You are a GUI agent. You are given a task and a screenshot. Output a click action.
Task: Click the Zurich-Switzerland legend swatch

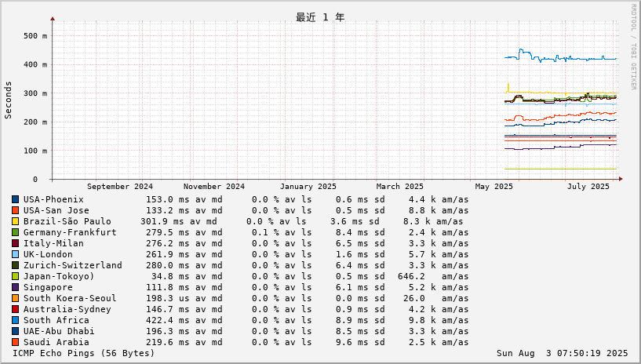tap(15, 265)
